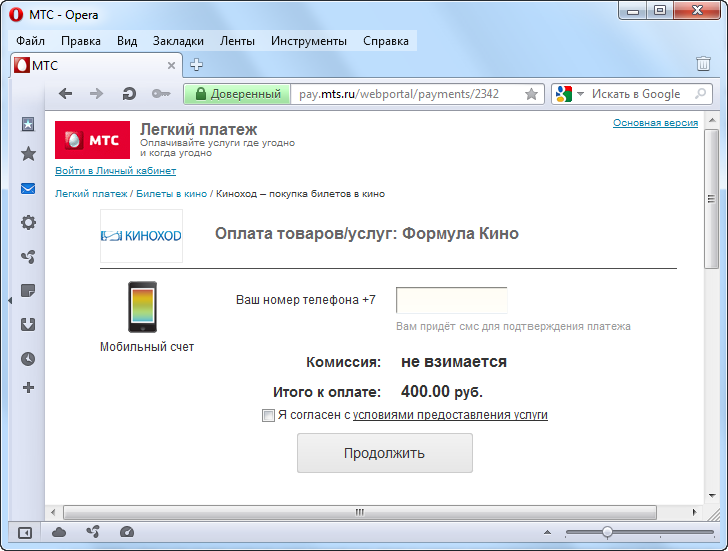Click Opera Unite icon in status bar
Image resolution: width=728 pixels, height=551 pixels.
click(x=93, y=532)
